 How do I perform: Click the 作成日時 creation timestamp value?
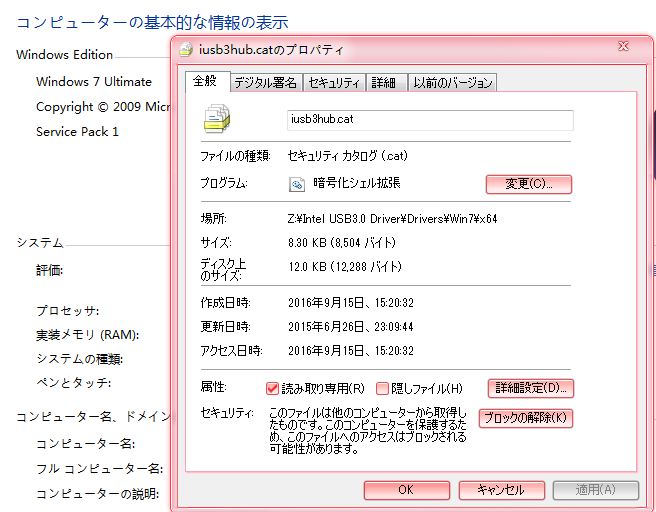[x=351, y=302]
